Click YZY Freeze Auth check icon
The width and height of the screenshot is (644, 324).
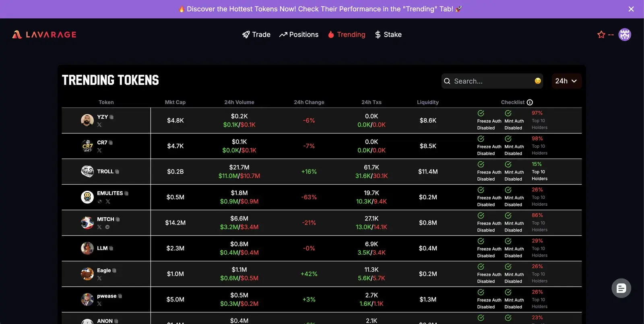[x=481, y=113]
